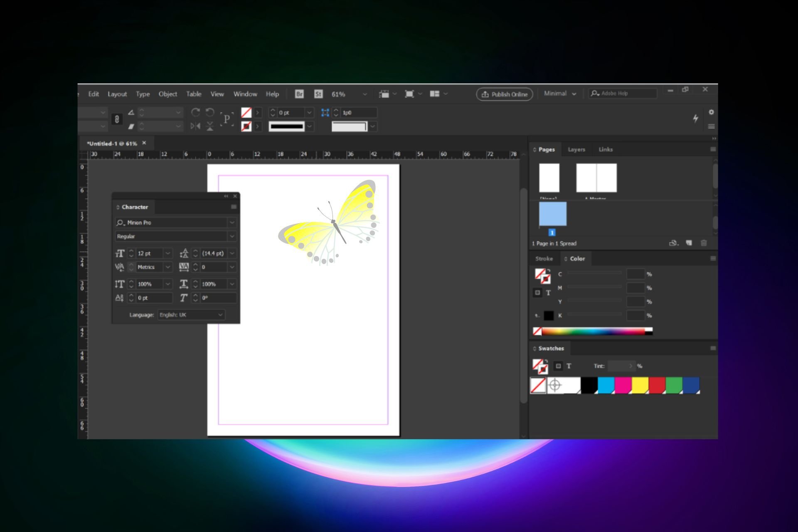Open the Character panel flyout menu
The image size is (798, 532).
click(x=234, y=207)
